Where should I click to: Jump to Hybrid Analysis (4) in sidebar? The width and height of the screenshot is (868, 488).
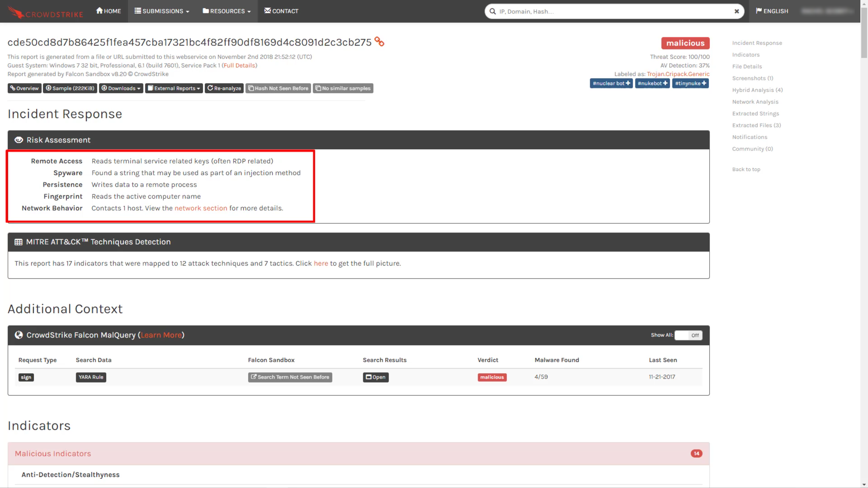757,90
